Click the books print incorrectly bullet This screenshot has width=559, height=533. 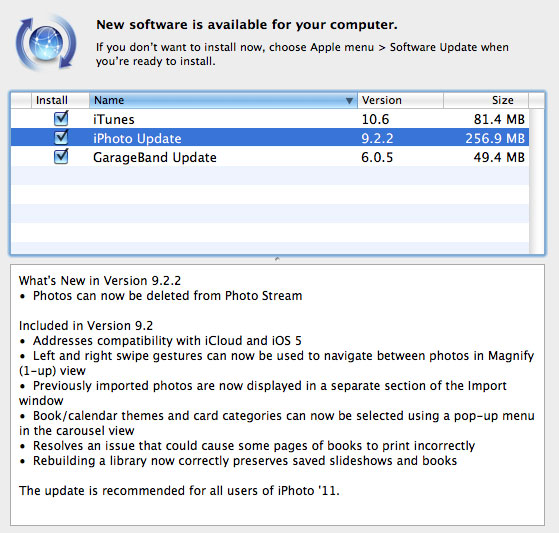point(247,446)
